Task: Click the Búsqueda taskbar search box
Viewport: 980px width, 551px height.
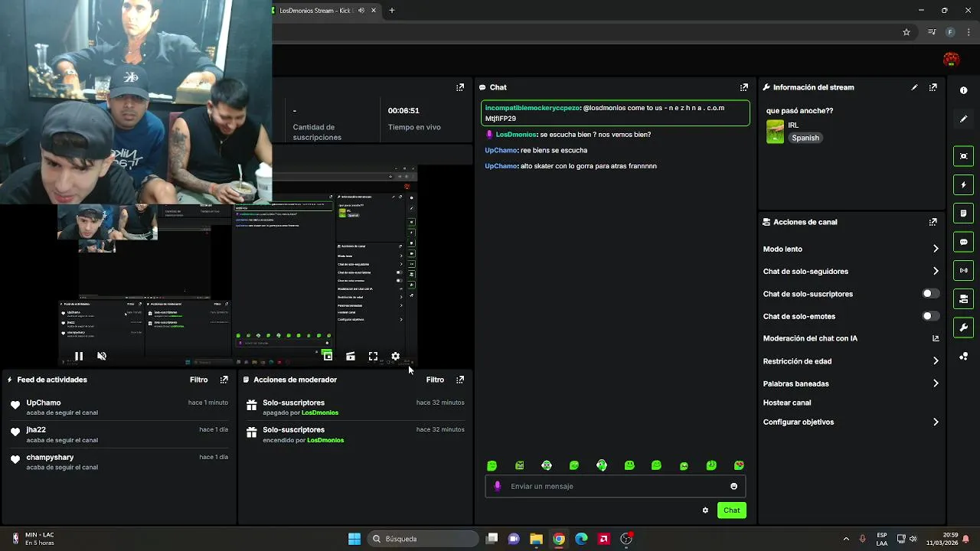Action: pos(422,539)
